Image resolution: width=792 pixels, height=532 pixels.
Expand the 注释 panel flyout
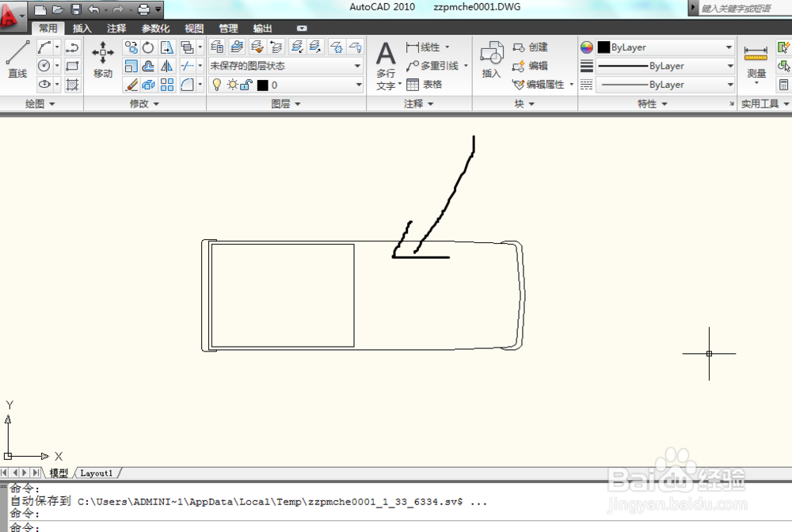coord(419,104)
